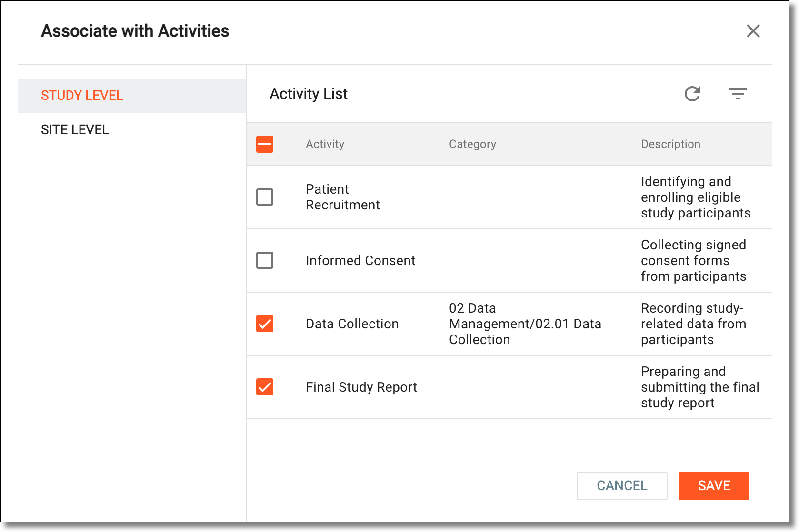Click the 02 Data Management/02.01 category cell
The image size is (799, 532).
[x=525, y=324]
